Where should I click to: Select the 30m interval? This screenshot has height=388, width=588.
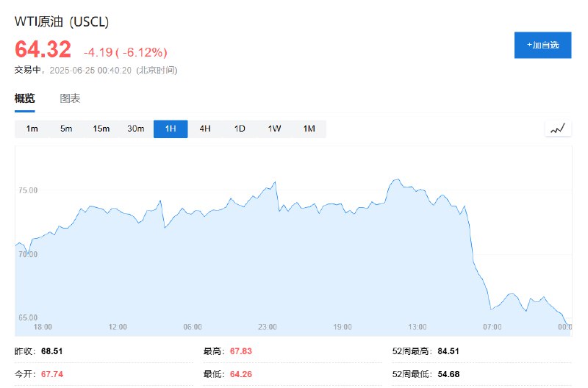point(136,129)
